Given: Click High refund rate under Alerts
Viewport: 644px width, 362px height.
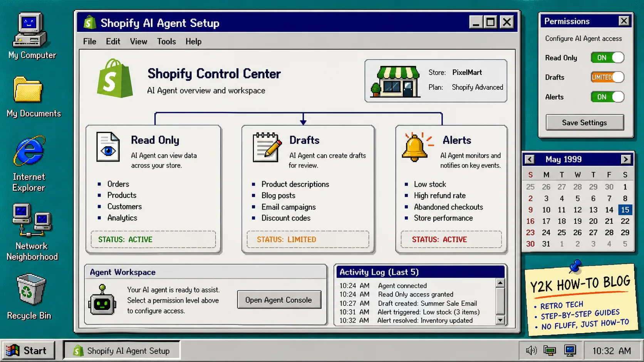Looking at the screenshot, I should click(440, 195).
